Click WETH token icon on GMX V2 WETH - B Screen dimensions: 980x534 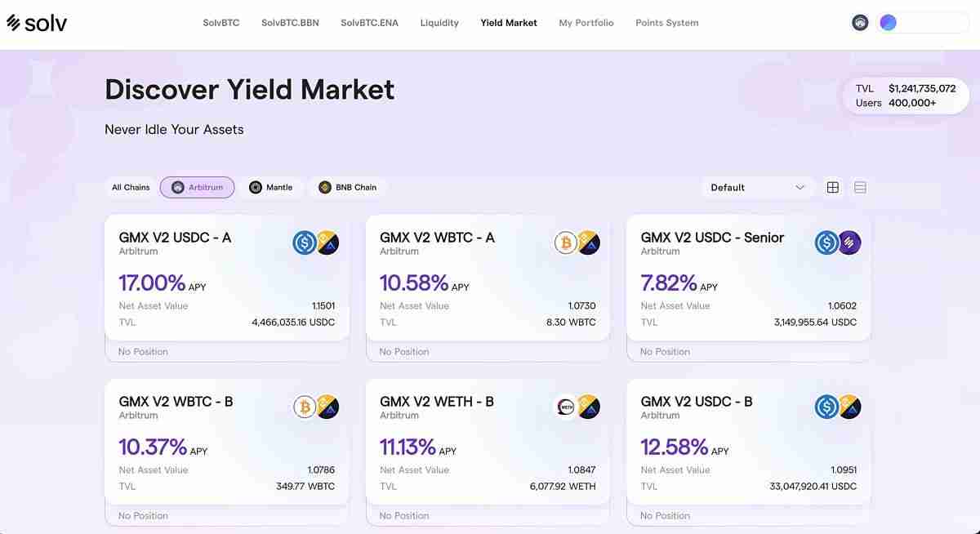[x=565, y=407]
